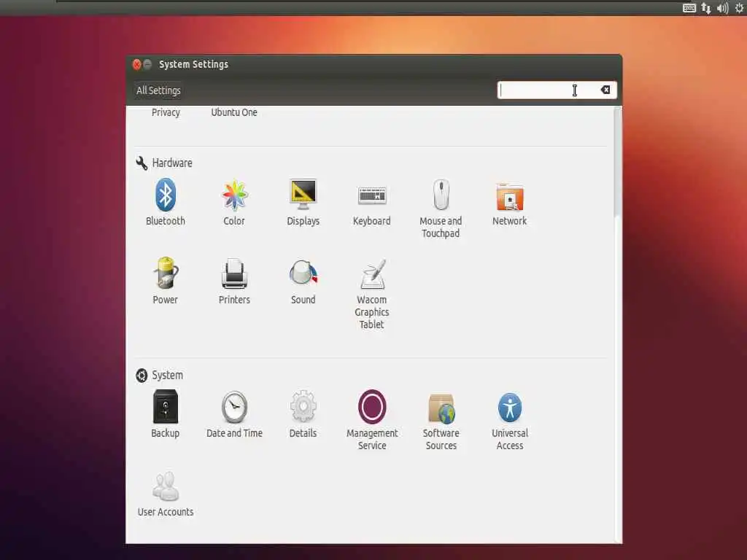Clear the search field text
This screenshot has width=747, height=560.
(x=605, y=90)
